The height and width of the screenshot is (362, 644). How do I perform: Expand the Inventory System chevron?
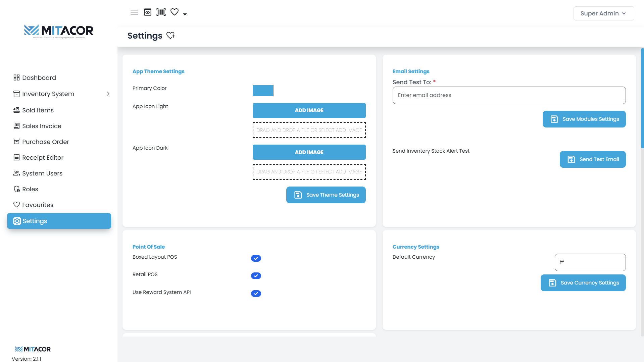tap(108, 94)
